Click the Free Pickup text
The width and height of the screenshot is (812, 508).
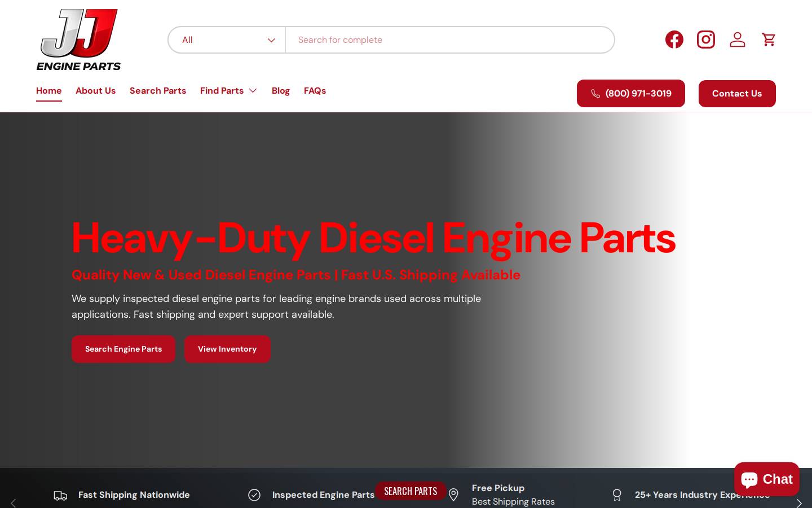click(x=498, y=488)
